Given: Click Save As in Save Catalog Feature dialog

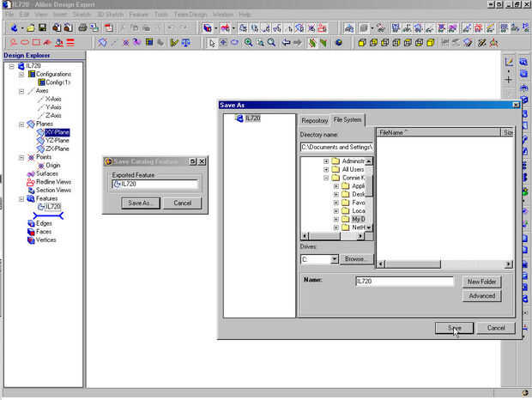Looking at the screenshot, I should pos(141,203).
